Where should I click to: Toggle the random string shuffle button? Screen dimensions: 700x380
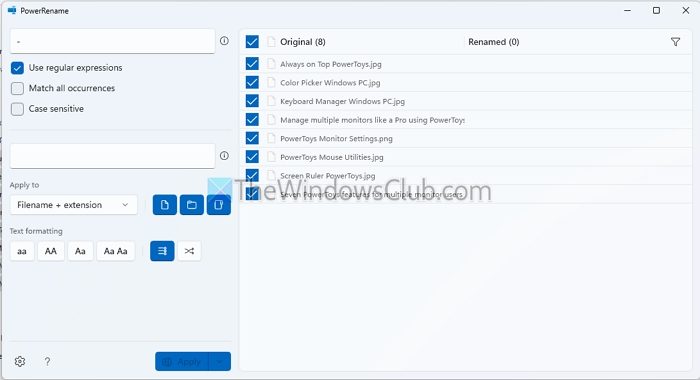(x=189, y=251)
